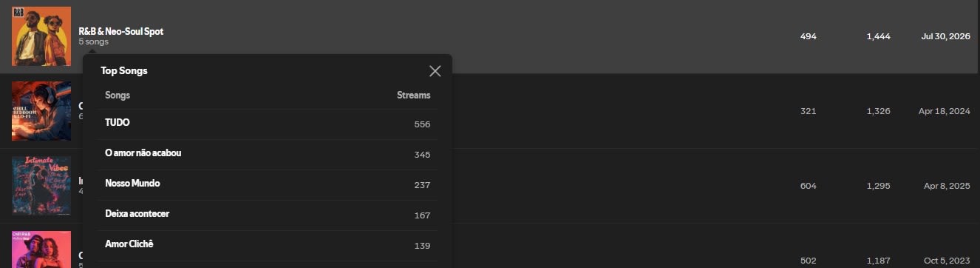
Task: Close the Top Songs popup
Action: click(435, 71)
